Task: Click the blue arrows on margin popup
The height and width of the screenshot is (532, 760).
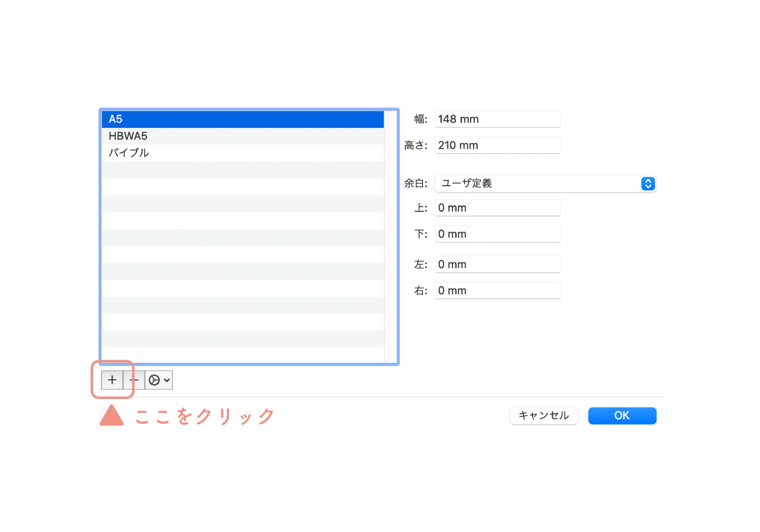Action: pos(648,184)
